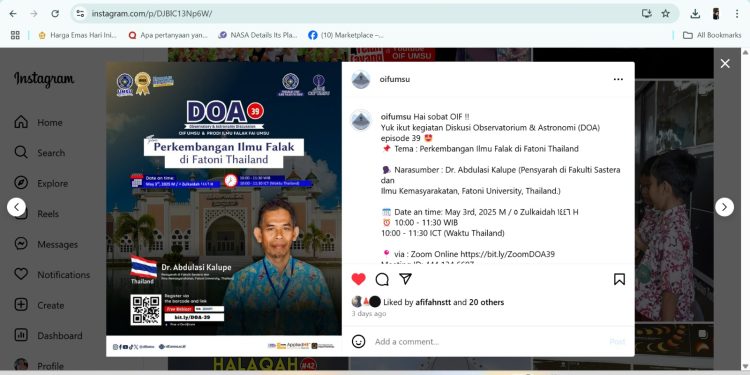Open (10) Marketplace bookmark
The image size is (750, 375).
346,35
